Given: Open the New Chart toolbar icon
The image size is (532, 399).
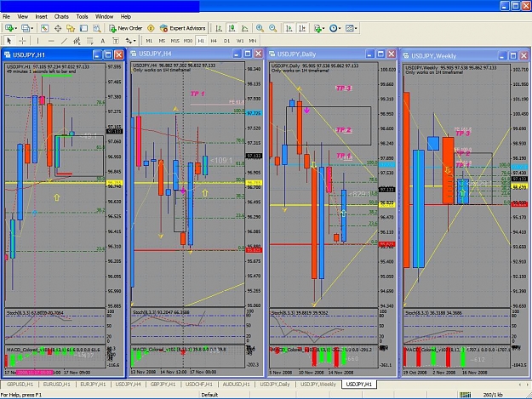Looking at the screenshot, I should 9,28.
